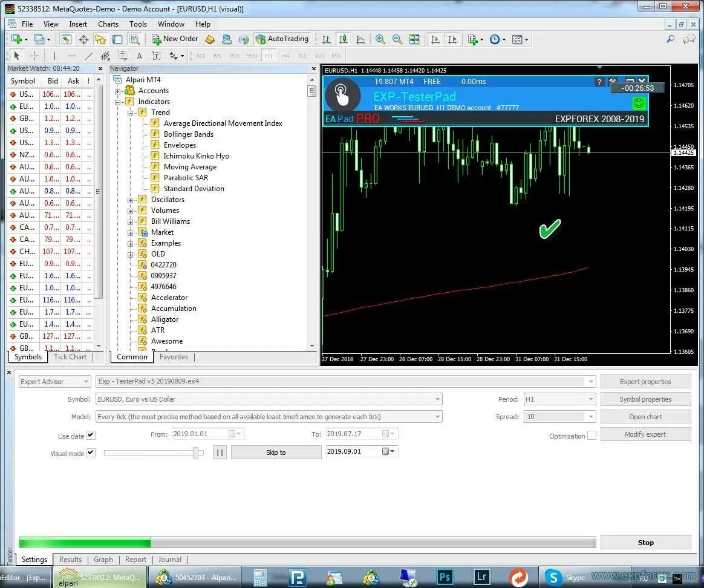Enable the Optimization checkbox
The image size is (704, 588).
[x=592, y=436]
